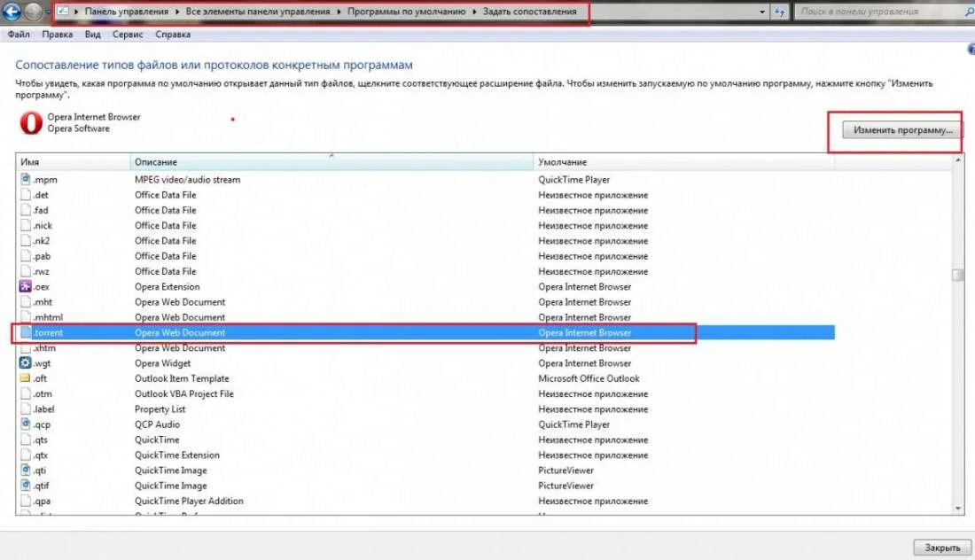The height and width of the screenshot is (560, 975).
Task: Click the .qcp QuickTime audio icon
Action: click(26, 424)
